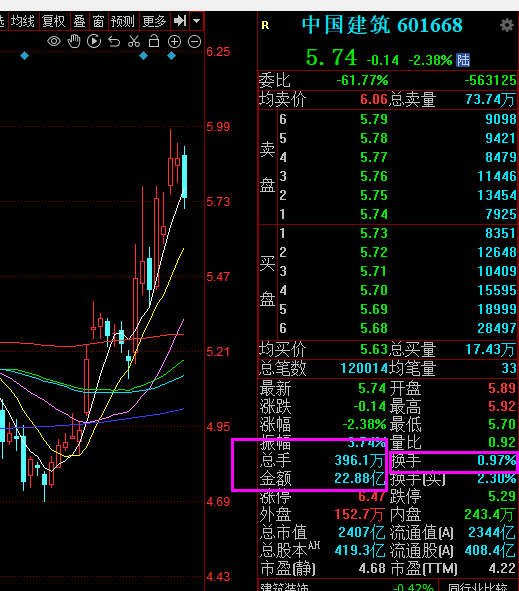Click the 总手 value 396.1万
This screenshot has height=591, width=519.
point(360,460)
